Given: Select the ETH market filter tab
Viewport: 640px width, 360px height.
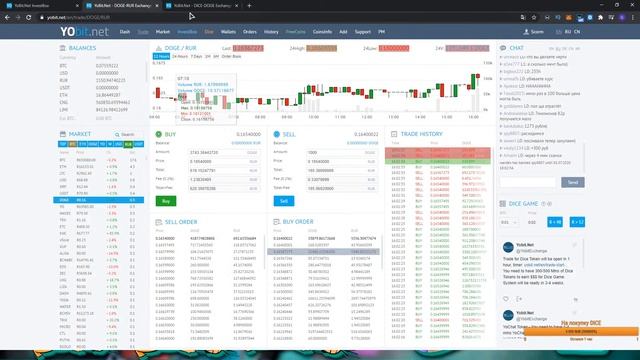Looking at the screenshot, I should (x=82, y=144).
